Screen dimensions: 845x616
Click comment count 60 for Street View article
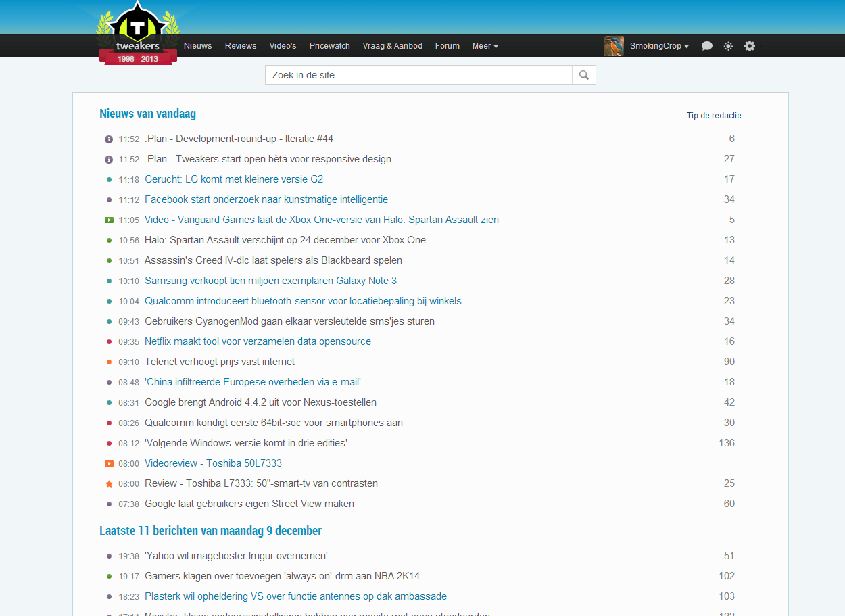click(729, 504)
